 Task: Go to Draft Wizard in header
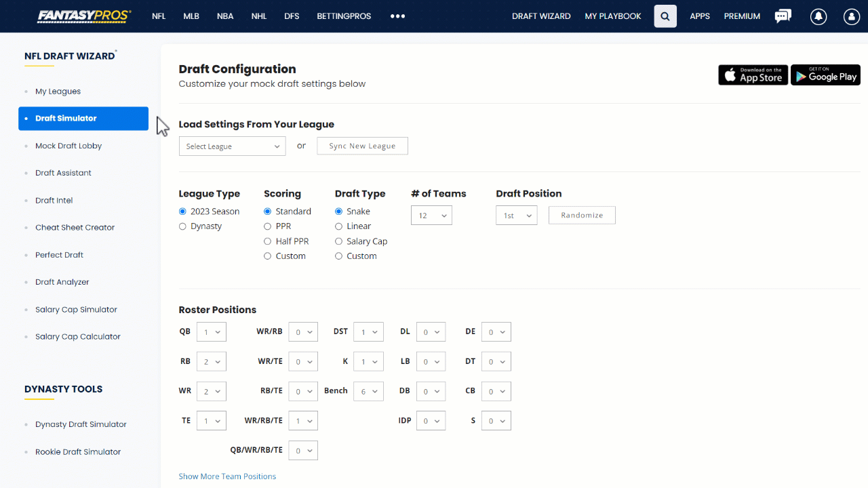541,16
